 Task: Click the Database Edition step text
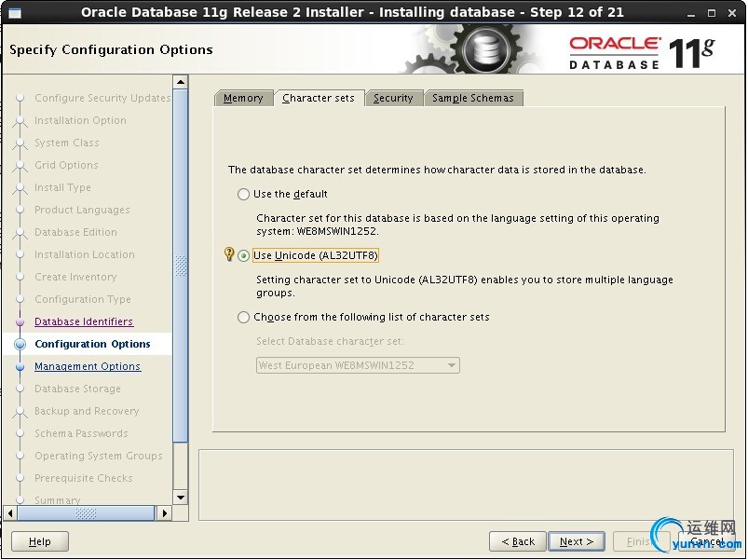(75, 232)
